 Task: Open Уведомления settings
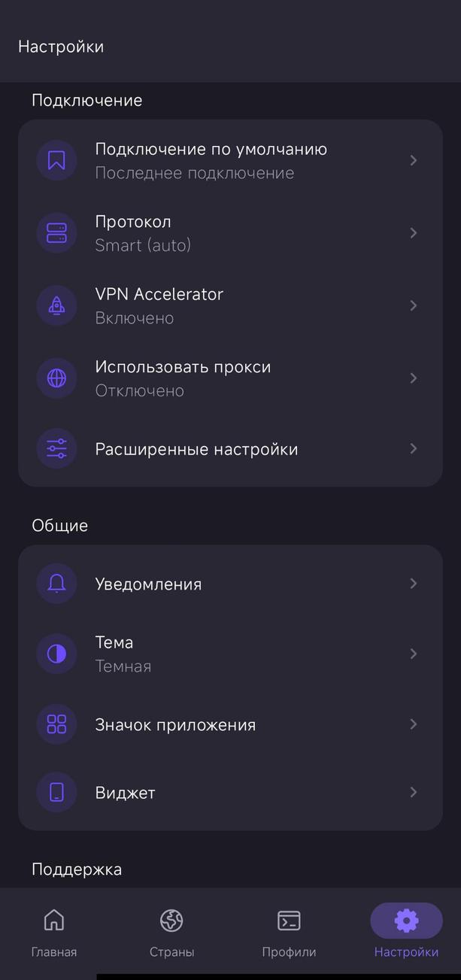[x=230, y=583]
